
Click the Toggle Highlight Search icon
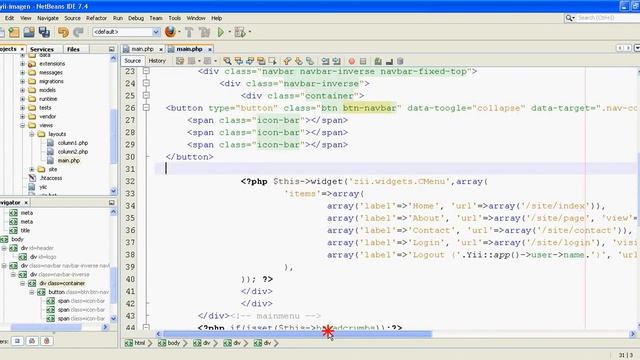(x=261, y=61)
